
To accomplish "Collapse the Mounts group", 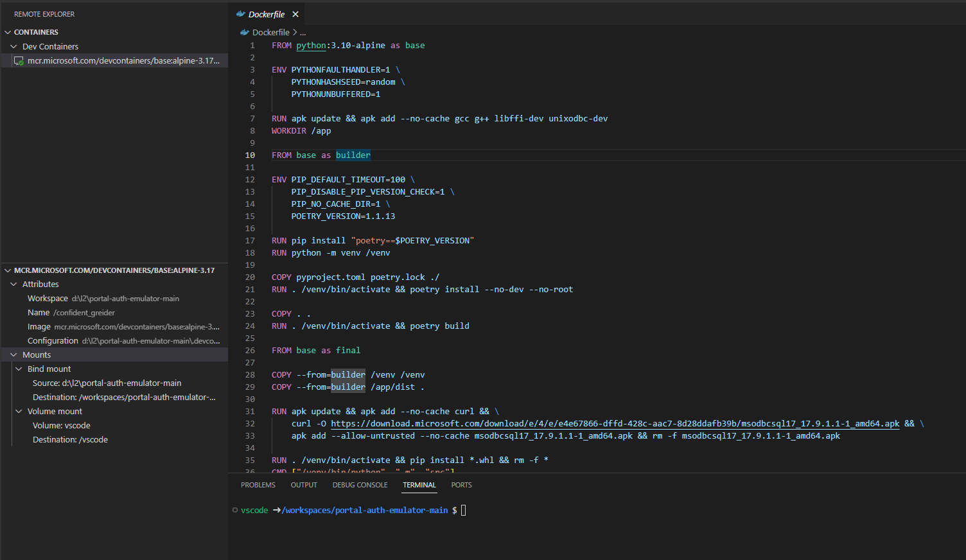I will [x=13, y=354].
